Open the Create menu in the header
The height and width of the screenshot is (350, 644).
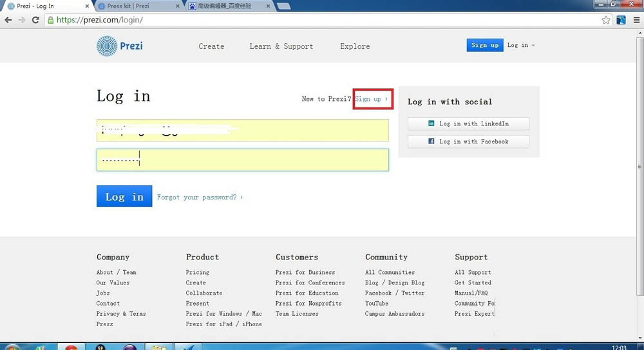[x=211, y=46]
